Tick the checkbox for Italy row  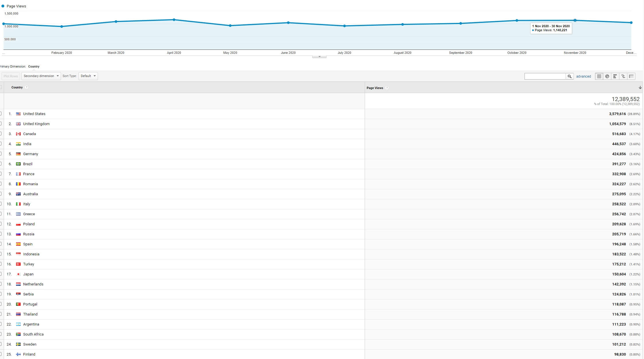tap(1, 204)
